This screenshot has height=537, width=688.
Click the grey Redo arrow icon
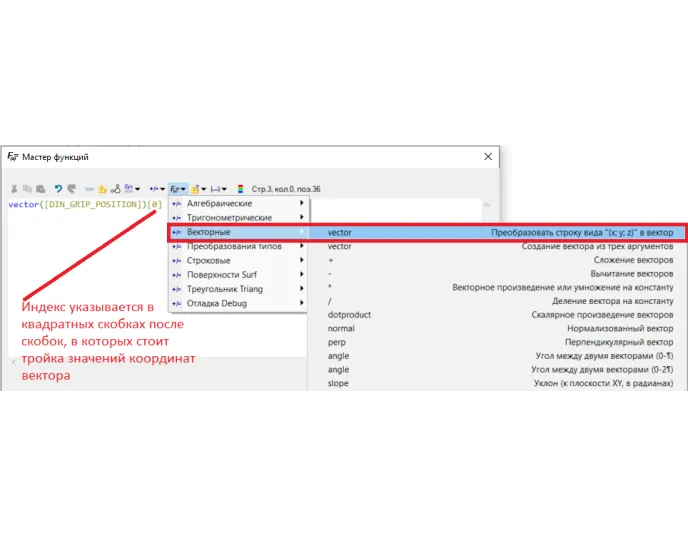[x=72, y=189]
